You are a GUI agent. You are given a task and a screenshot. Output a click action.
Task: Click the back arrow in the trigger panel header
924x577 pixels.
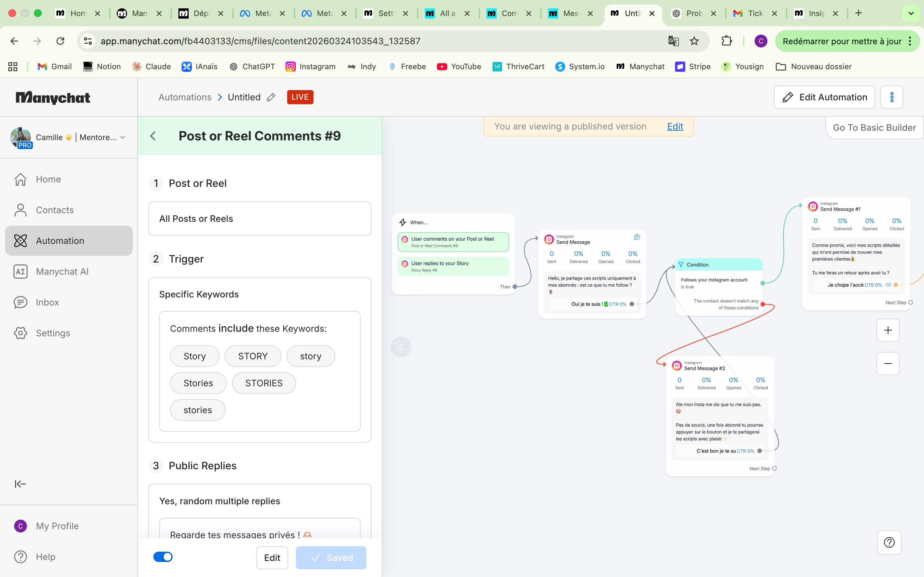(153, 136)
